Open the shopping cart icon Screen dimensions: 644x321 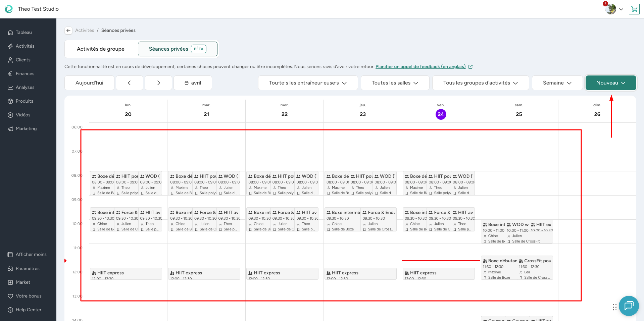pyautogui.click(x=634, y=9)
